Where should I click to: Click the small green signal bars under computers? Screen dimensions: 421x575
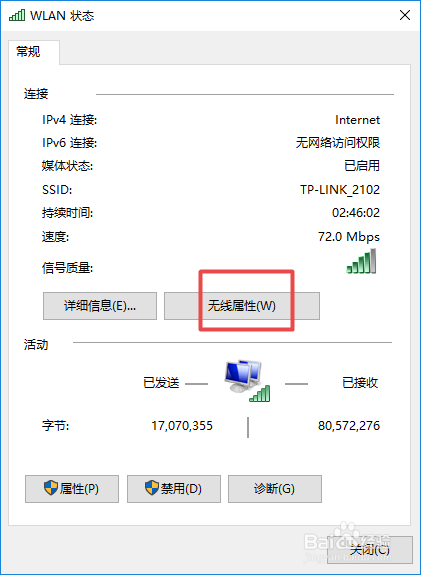(x=260, y=393)
